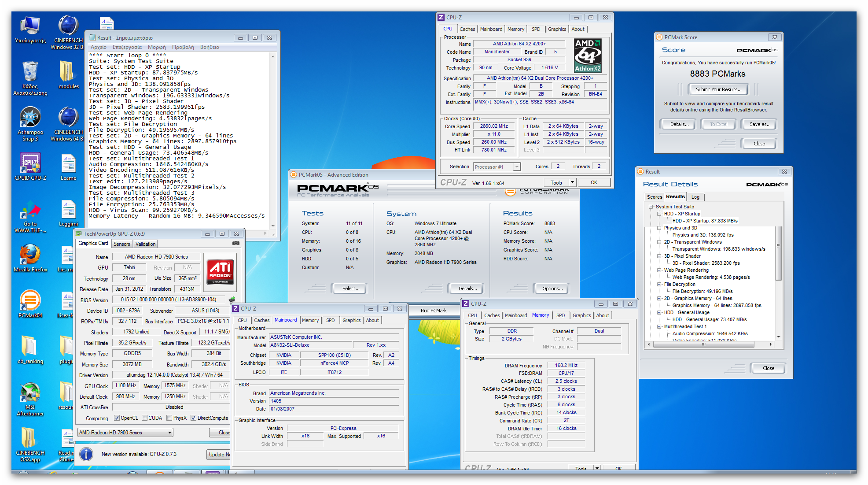Switch to Caches tab in top CPU-Z
This screenshot has height=485, width=868.
[x=467, y=29]
